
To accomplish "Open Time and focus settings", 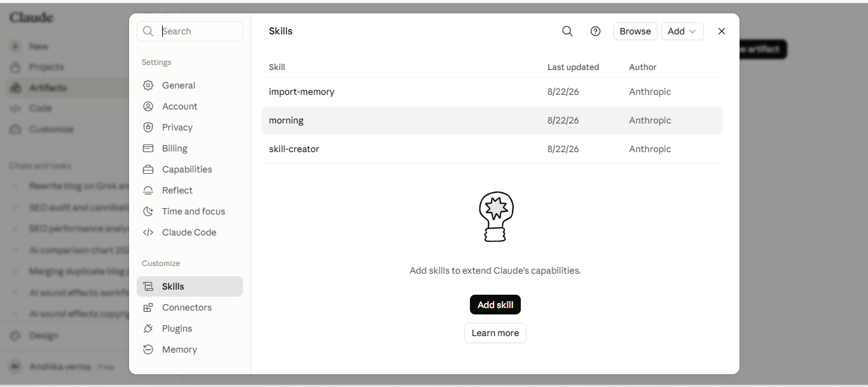I will [x=189, y=211].
